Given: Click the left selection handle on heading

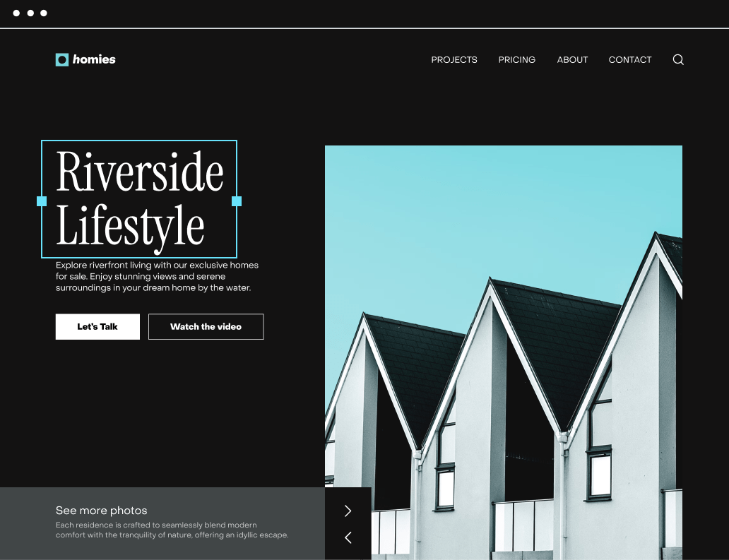Looking at the screenshot, I should pyautogui.click(x=42, y=201).
